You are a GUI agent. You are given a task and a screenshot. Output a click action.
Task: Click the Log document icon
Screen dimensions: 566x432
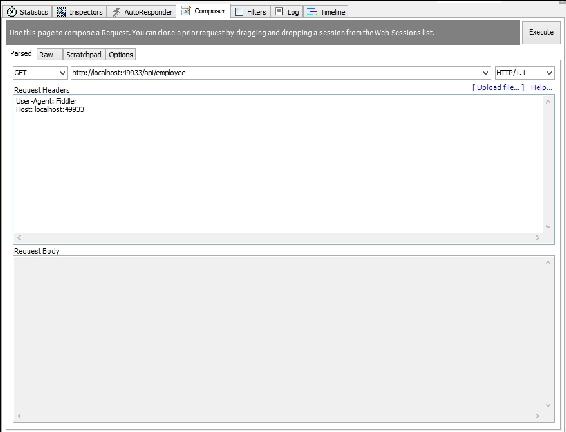click(279, 11)
